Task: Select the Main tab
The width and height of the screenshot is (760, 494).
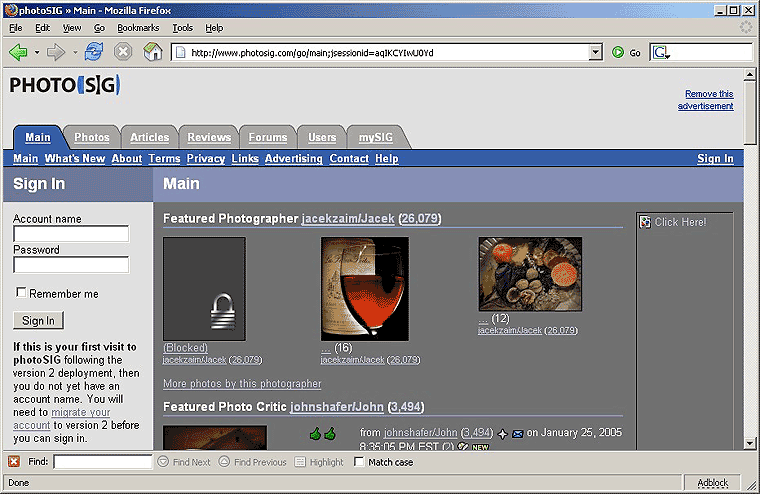Action: [38, 137]
